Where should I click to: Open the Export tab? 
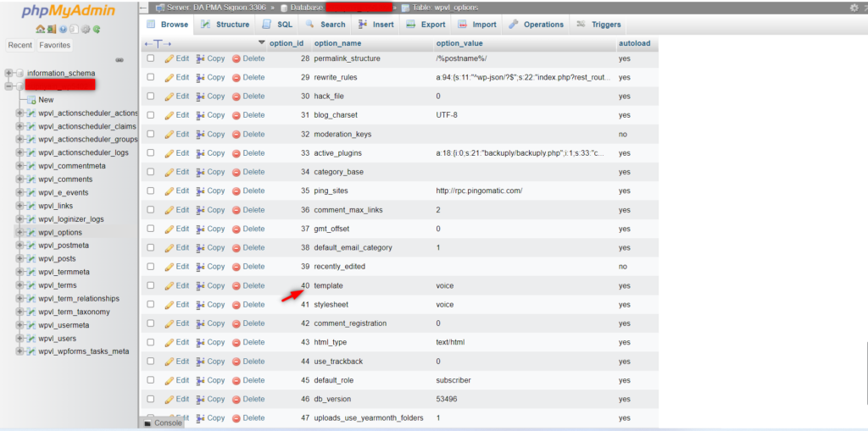[426, 25]
